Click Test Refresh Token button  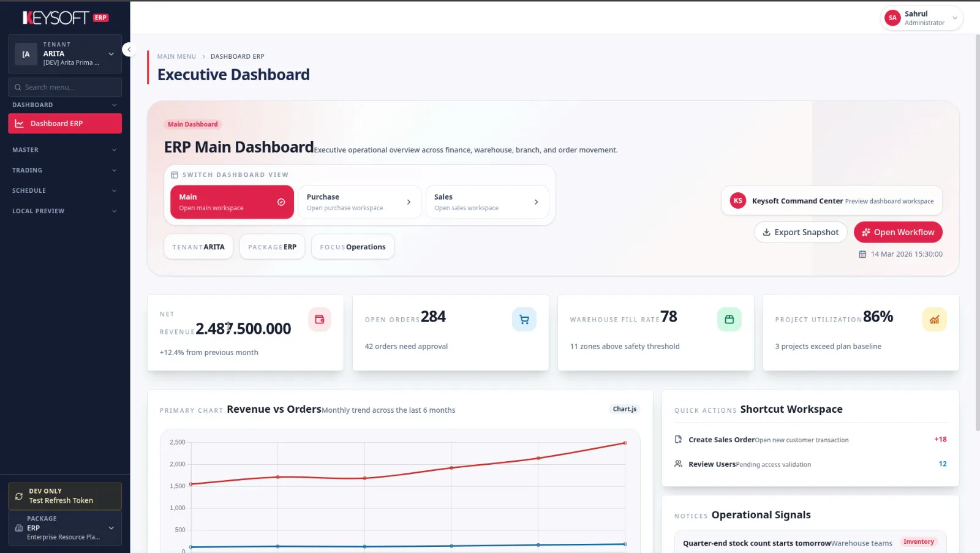(x=65, y=496)
